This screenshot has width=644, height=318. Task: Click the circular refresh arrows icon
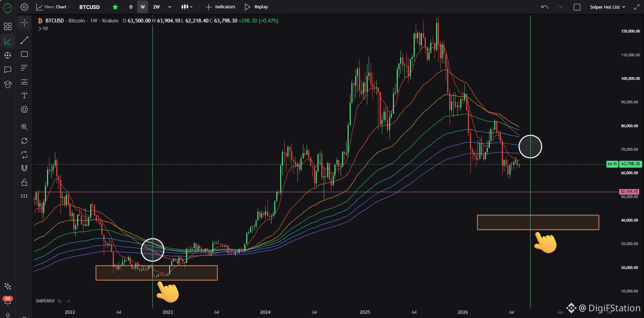(x=24, y=141)
